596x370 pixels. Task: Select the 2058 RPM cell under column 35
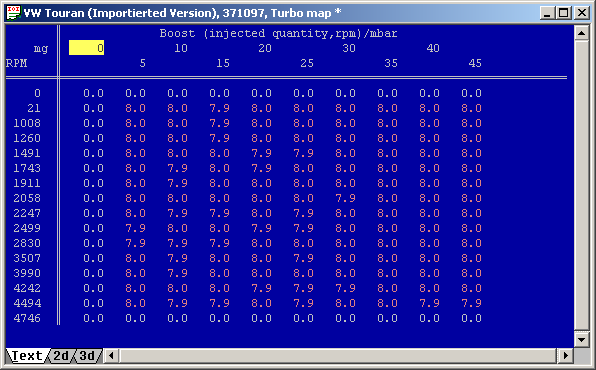(x=387, y=198)
